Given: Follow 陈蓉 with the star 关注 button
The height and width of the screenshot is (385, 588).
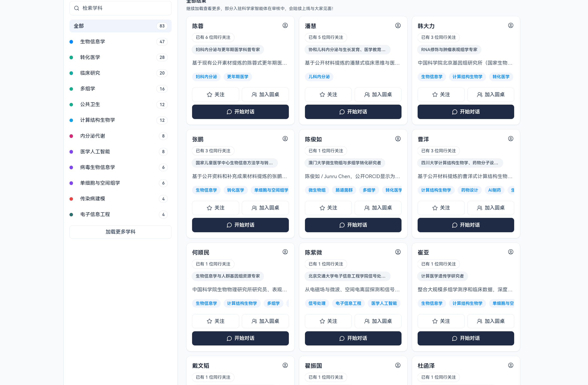Looking at the screenshot, I should coord(215,95).
